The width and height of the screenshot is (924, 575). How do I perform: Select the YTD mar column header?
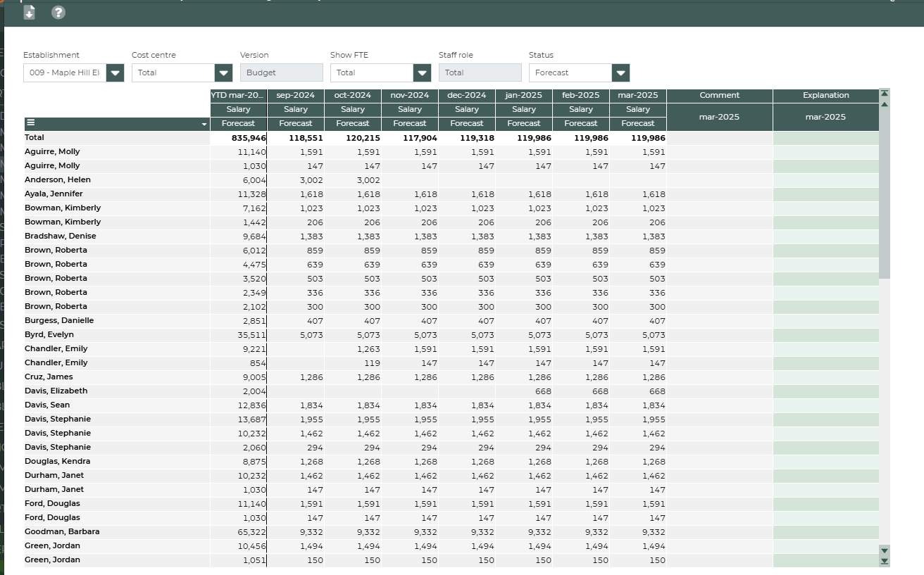pyautogui.click(x=238, y=95)
